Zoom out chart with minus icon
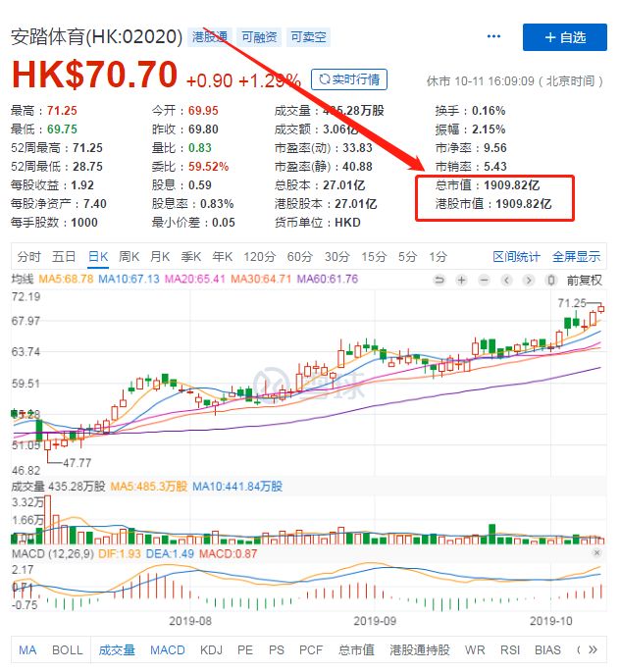Viewport: 620px width, 672px height. pos(485,281)
